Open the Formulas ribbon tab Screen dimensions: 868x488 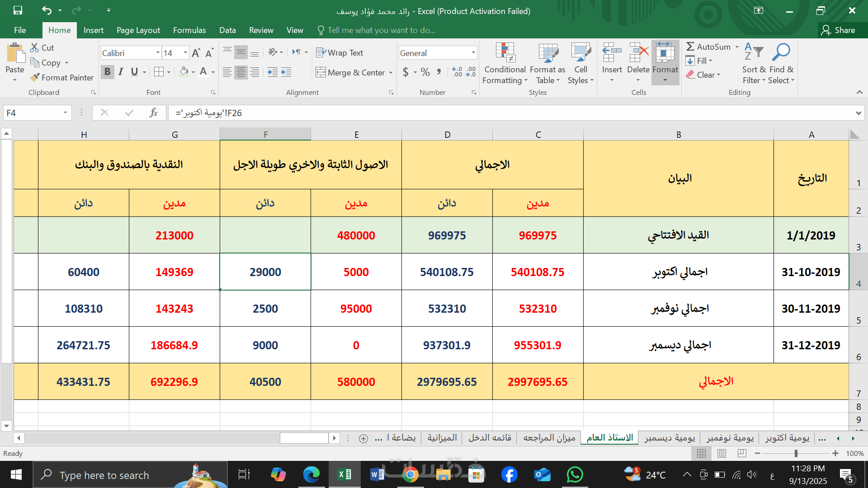(x=189, y=30)
